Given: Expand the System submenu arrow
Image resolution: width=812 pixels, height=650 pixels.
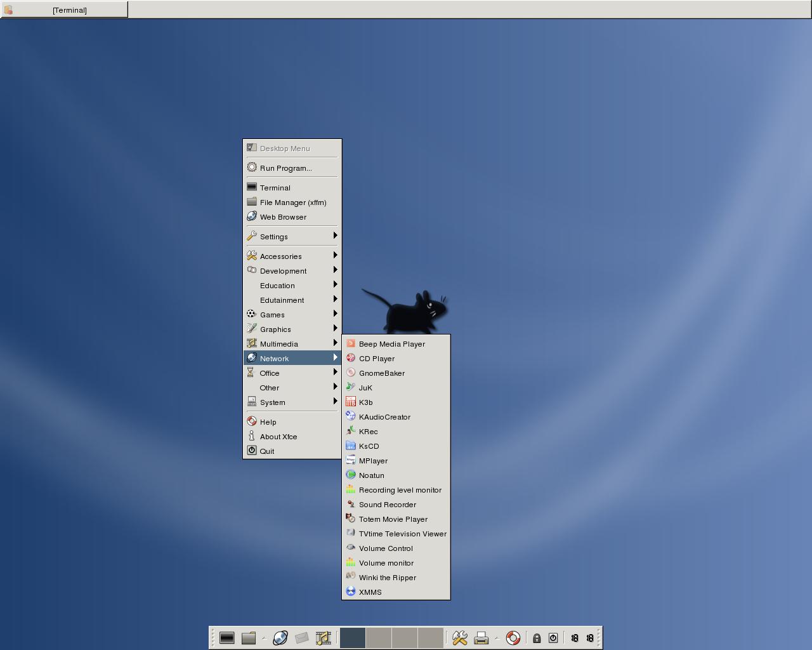Looking at the screenshot, I should (x=335, y=401).
